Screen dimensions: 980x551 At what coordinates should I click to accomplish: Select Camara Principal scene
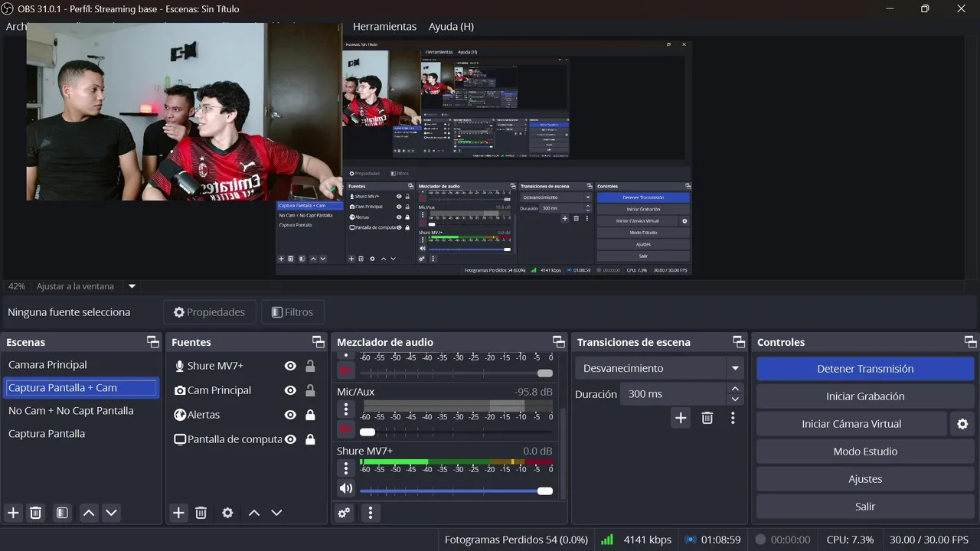coord(81,365)
